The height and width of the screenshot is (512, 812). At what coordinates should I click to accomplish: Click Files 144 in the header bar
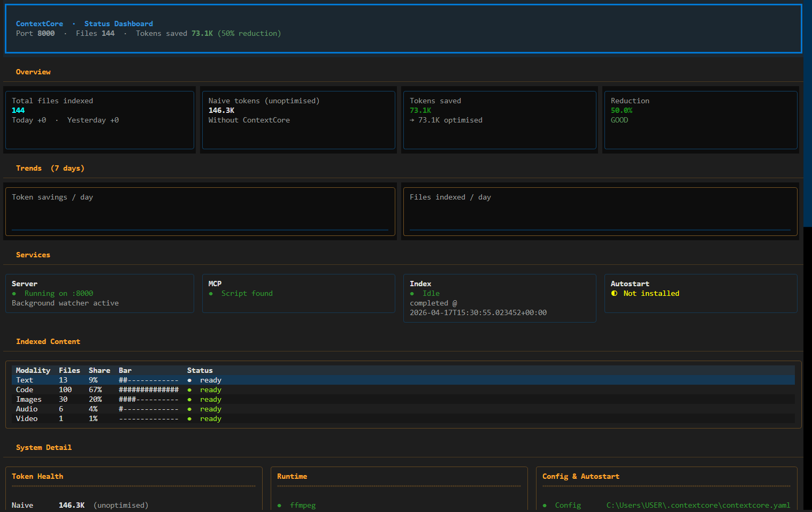point(95,33)
